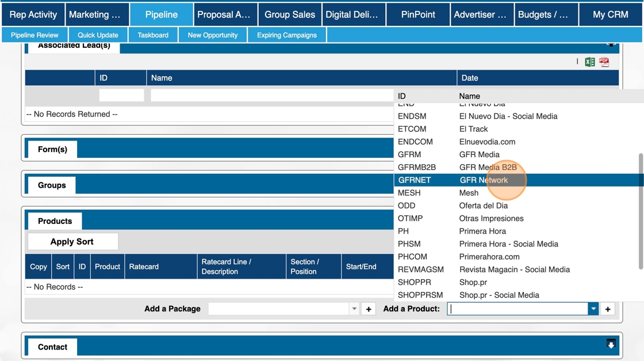Screen dimensions: 644x361
Task: Click plus button beside Add a Product
Action: pos(607,309)
